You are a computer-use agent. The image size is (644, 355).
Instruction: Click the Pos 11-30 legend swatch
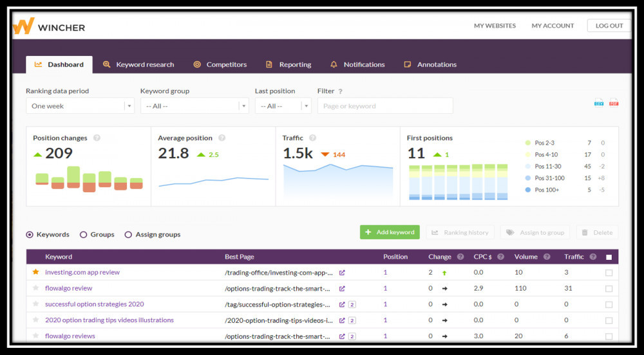(528, 167)
